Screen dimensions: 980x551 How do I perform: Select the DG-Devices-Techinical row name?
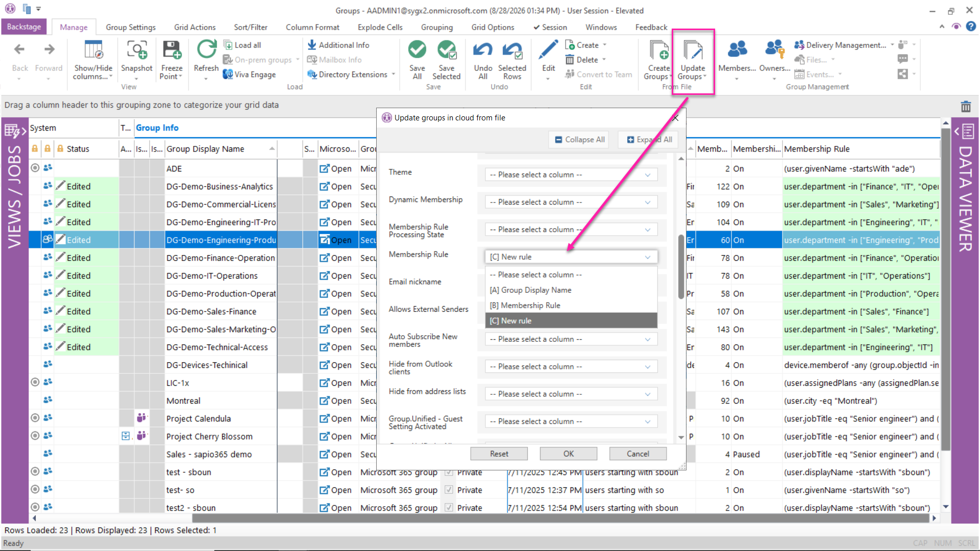207,365
